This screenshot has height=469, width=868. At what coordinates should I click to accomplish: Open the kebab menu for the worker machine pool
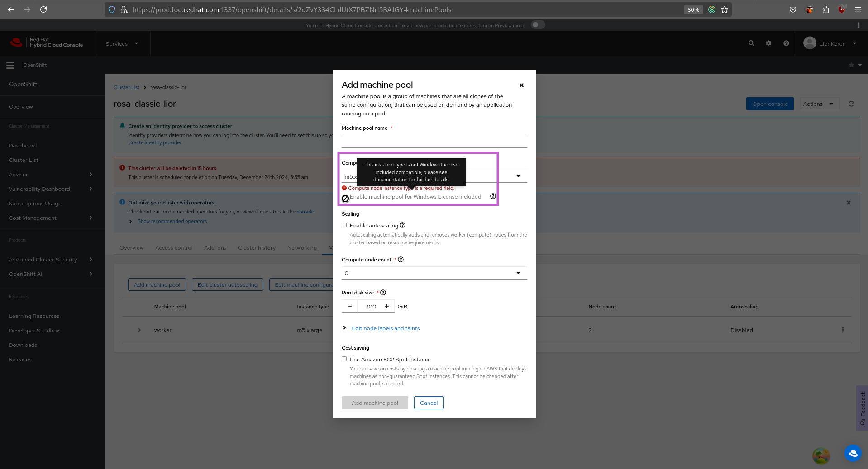843,330
